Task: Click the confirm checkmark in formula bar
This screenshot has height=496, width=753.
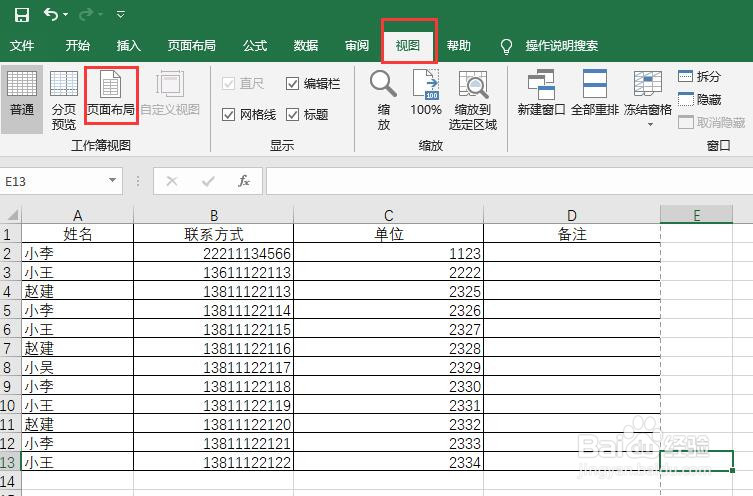Action: click(x=208, y=181)
